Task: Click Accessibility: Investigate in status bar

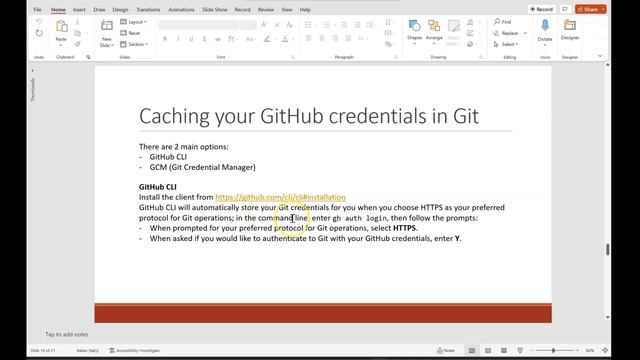Action: 134,350
